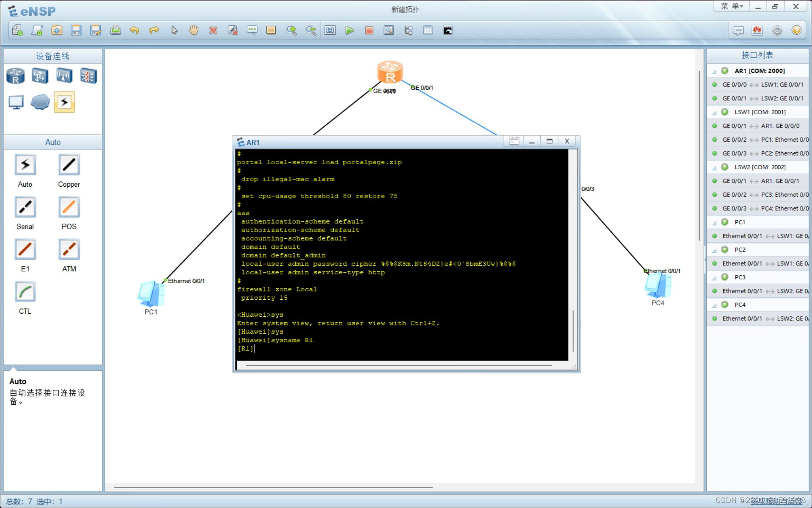
Task: Select the cloud device category
Action: pyautogui.click(x=40, y=102)
